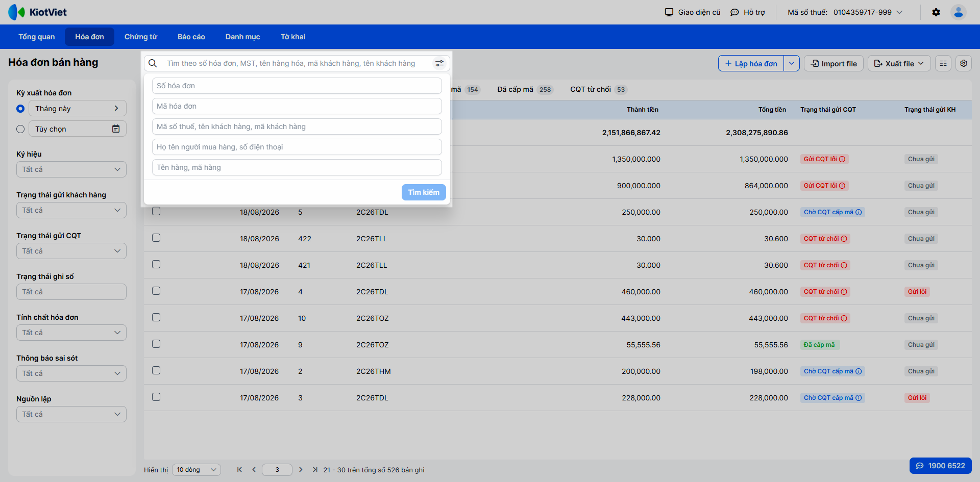This screenshot has width=980, height=482.
Task: Open the Hóa đơn menu
Action: coord(90,37)
